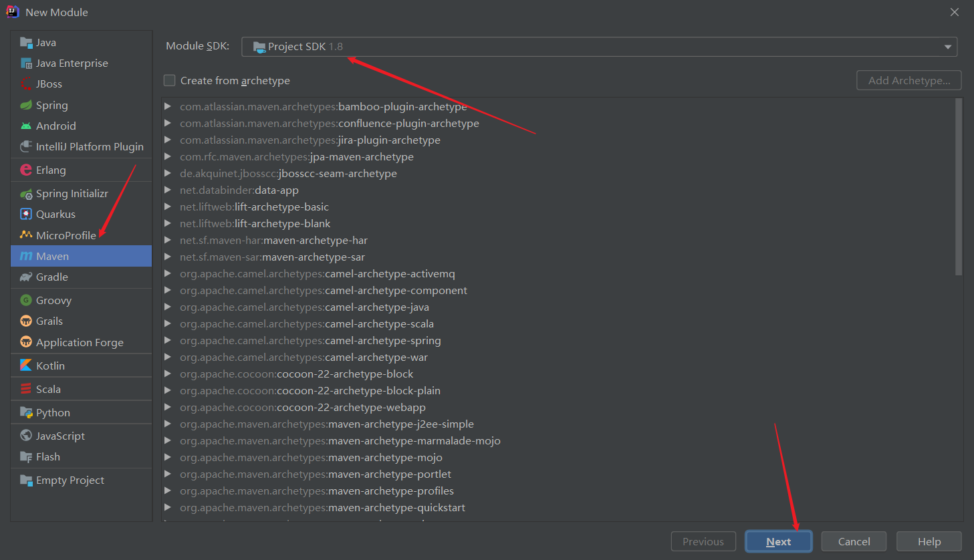Select the Spring leaf icon
974x560 pixels.
(26, 105)
